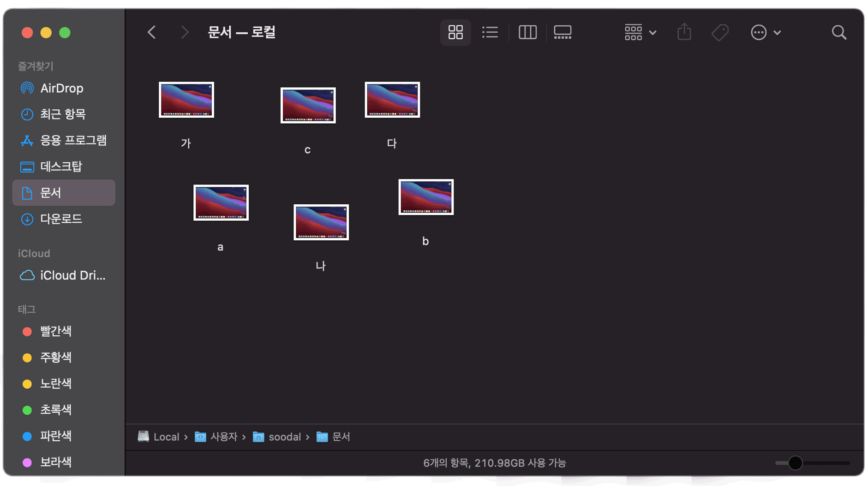Select the file thumbnail named c
Image resolution: width=868 pixels, height=486 pixels.
pos(308,106)
